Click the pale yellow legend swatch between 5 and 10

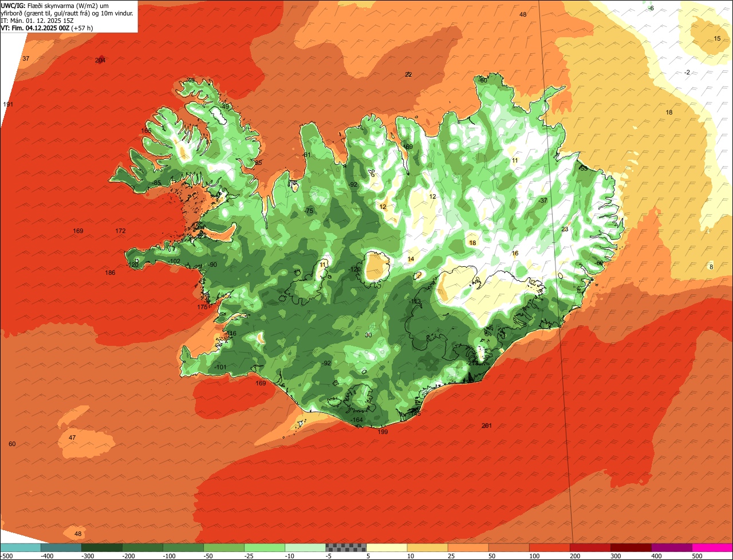click(387, 547)
